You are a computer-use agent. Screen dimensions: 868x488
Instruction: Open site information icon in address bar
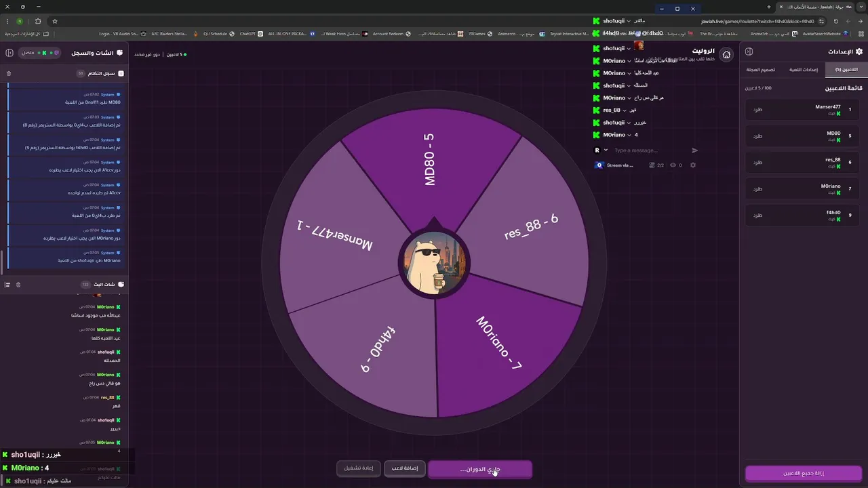point(822,21)
